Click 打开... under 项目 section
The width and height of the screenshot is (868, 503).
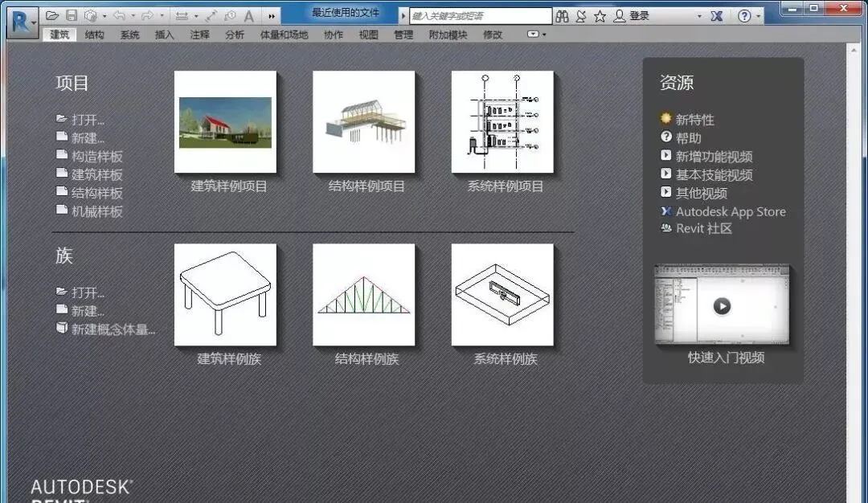coord(81,120)
